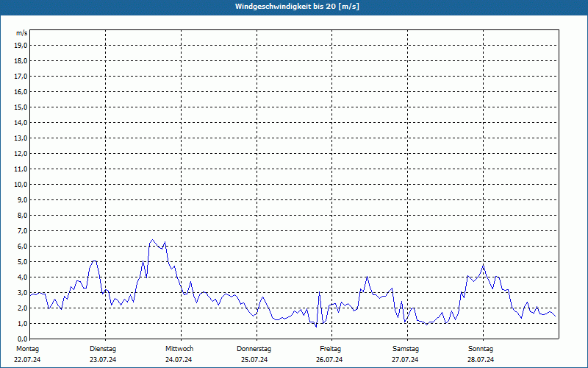Screen dimensions: 588x368
Task: Click the '0,0' axis value
Action: 23,339
